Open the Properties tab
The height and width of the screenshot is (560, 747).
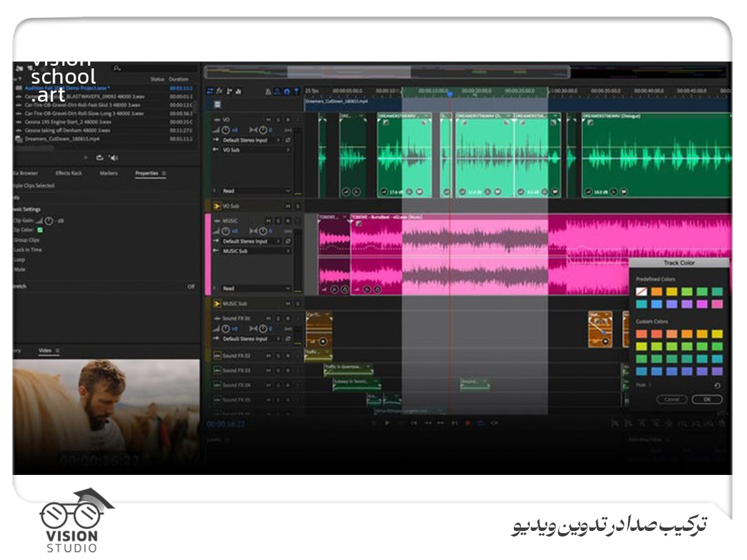click(x=146, y=174)
